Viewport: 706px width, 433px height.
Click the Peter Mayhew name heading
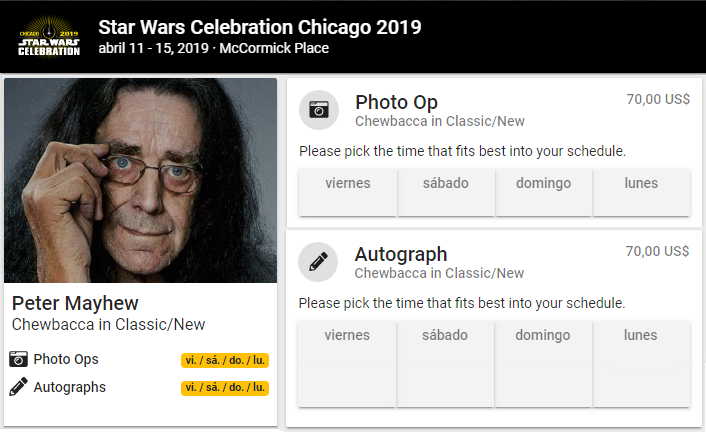(x=75, y=303)
